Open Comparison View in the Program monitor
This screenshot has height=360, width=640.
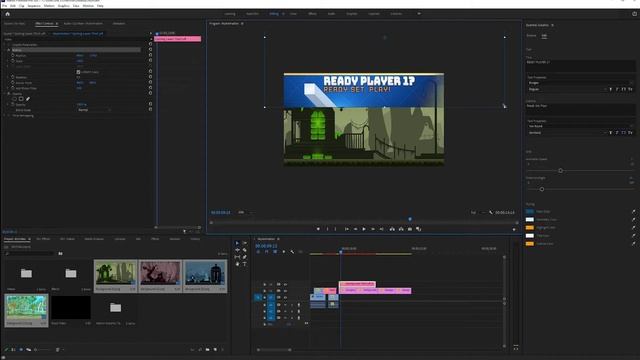[x=418, y=229]
